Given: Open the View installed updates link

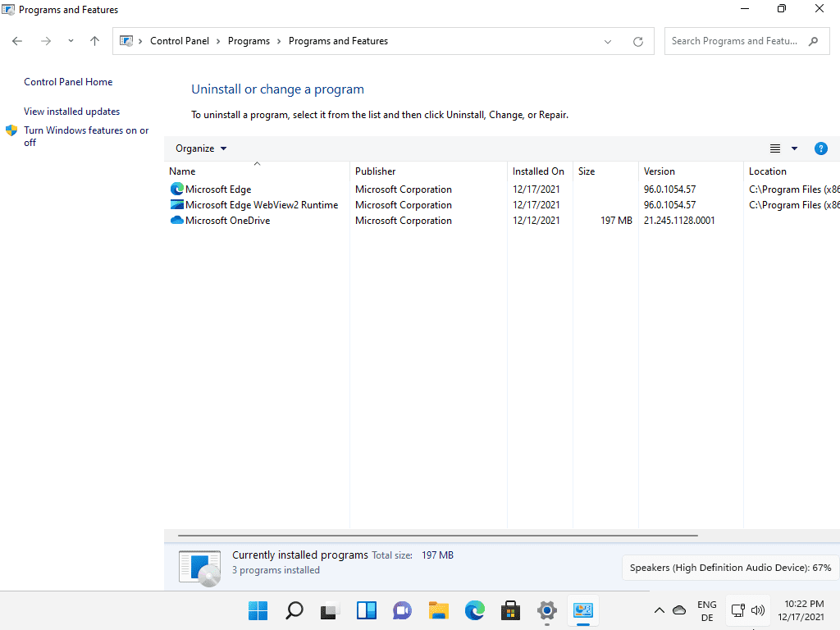Looking at the screenshot, I should tap(71, 111).
